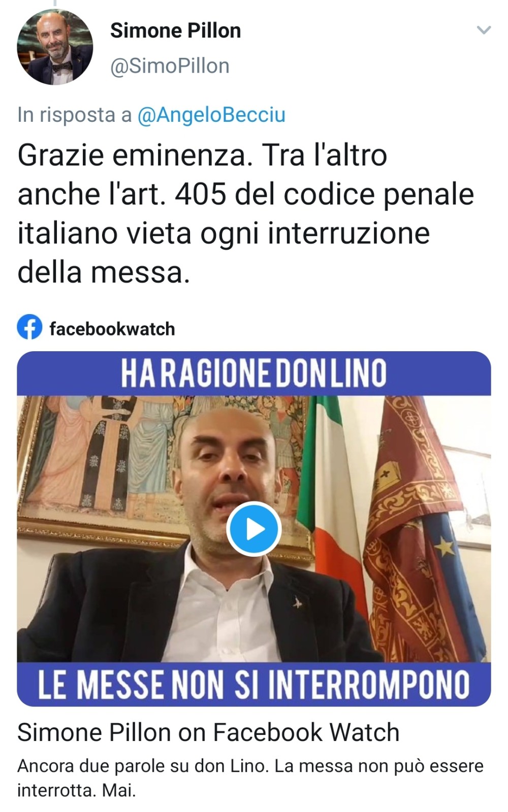508x812 pixels.
Task: Expand the tweet options chevron
Action: coord(484,30)
